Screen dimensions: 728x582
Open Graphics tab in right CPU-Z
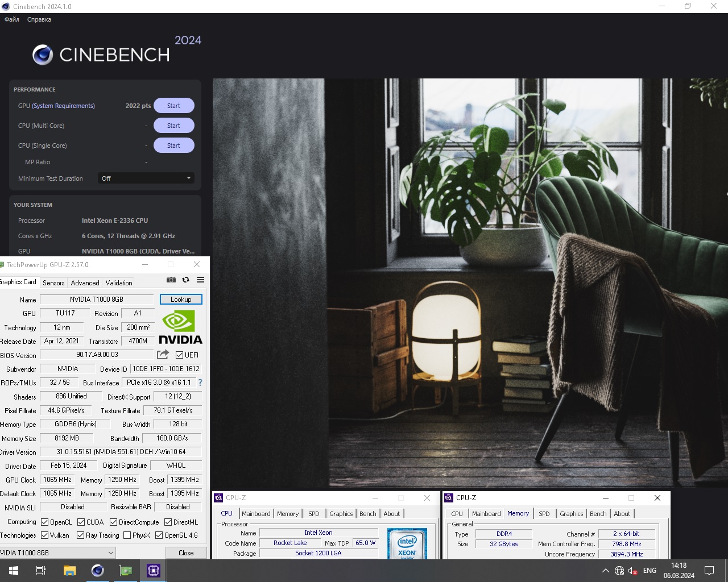tap(572, 514)
